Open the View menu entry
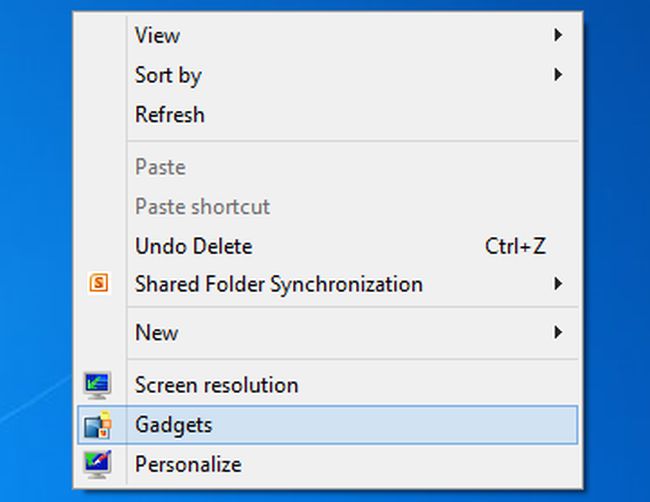 pos(157,35)
